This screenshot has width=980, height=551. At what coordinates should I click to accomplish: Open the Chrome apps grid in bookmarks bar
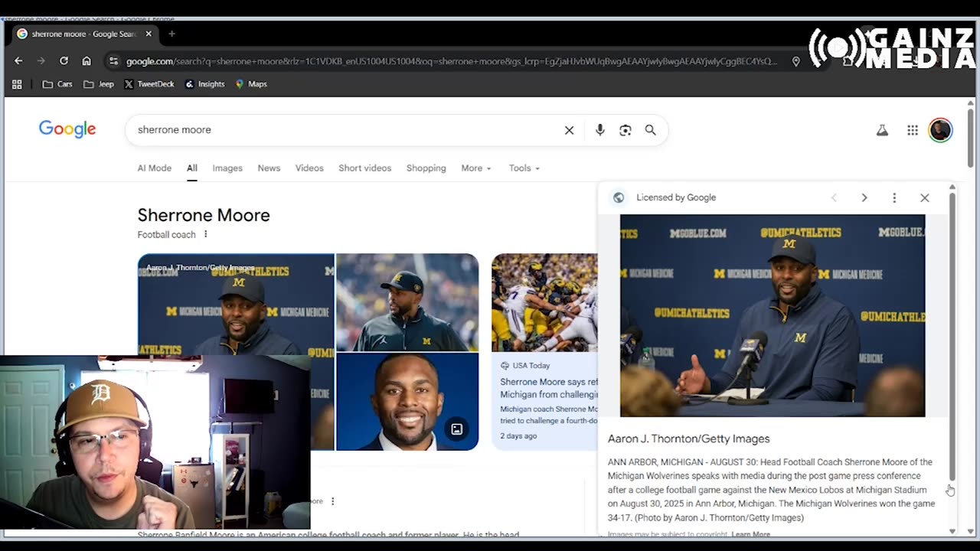17,84
